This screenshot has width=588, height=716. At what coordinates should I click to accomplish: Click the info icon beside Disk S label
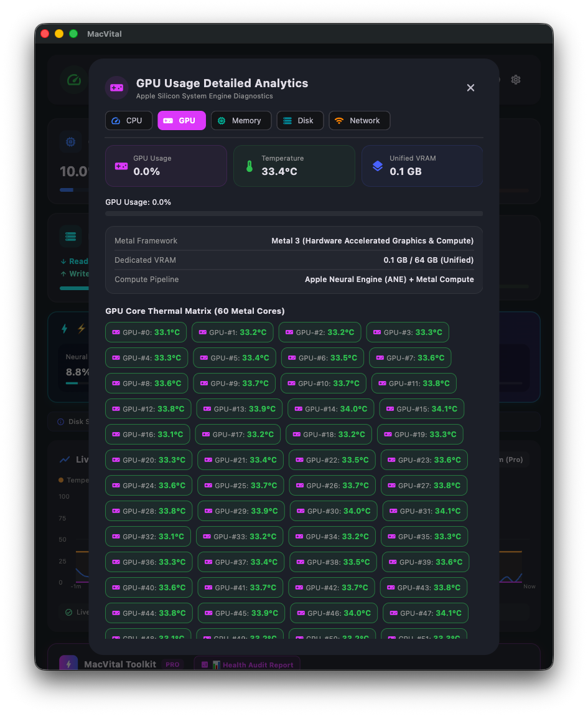point(61,422)
